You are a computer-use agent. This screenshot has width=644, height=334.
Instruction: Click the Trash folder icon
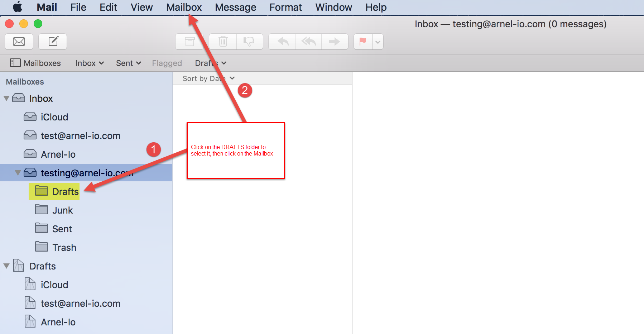click(x=42, y=247)
